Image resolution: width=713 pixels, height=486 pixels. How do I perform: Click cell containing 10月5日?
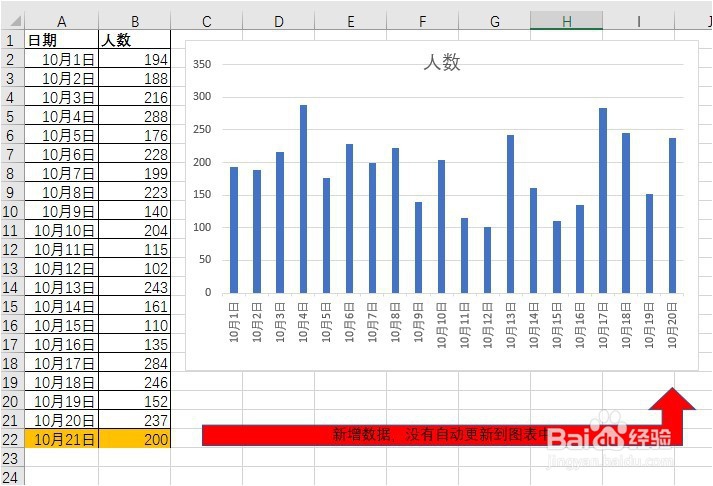coord(61,135)
